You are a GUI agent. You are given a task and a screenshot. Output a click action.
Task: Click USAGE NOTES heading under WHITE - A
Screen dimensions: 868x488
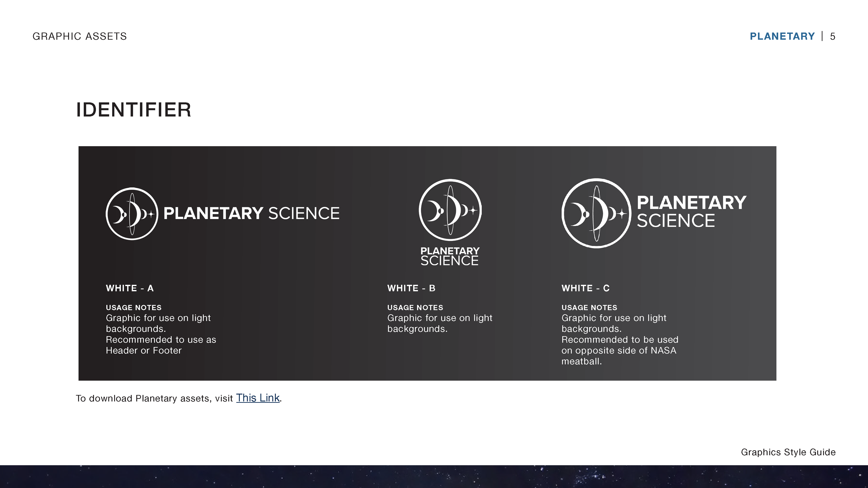[x=134, y=307]
